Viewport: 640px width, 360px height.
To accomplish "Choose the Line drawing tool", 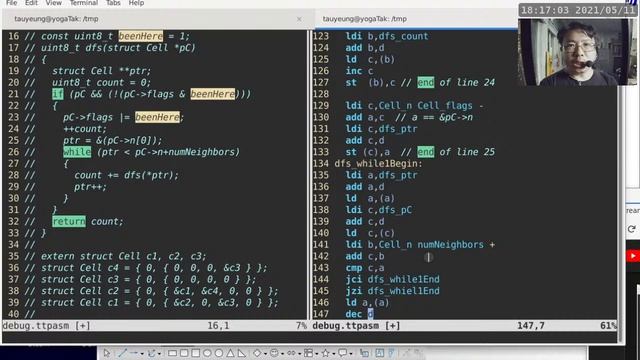I will click(122, 353).
